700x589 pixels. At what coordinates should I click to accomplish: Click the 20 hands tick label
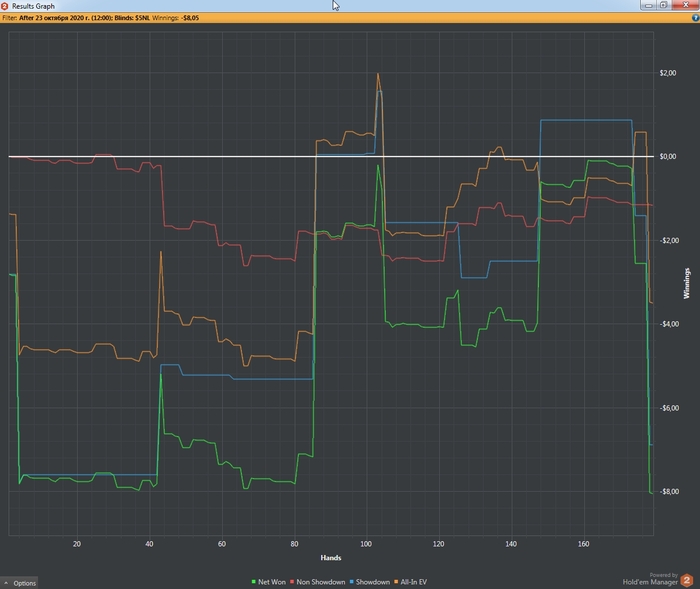[x=77, y=544]
